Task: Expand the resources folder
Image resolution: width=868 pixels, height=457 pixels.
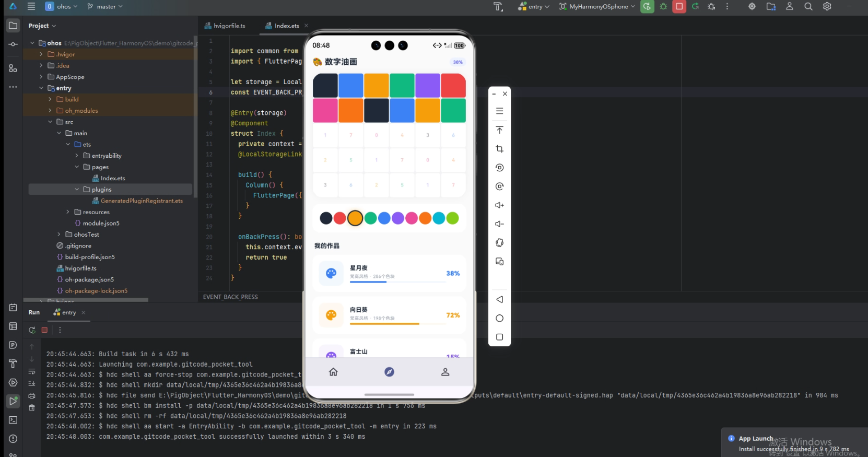Action: (x=68, y=212)
